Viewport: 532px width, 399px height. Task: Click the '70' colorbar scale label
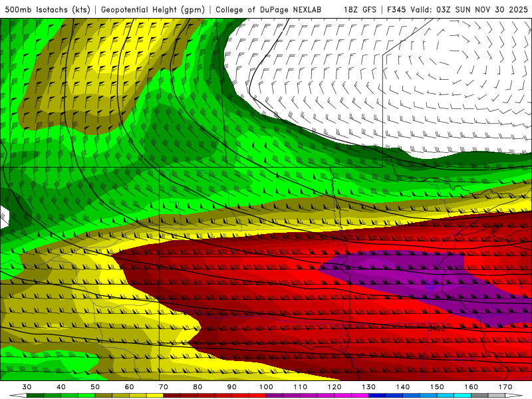(164, 387)
